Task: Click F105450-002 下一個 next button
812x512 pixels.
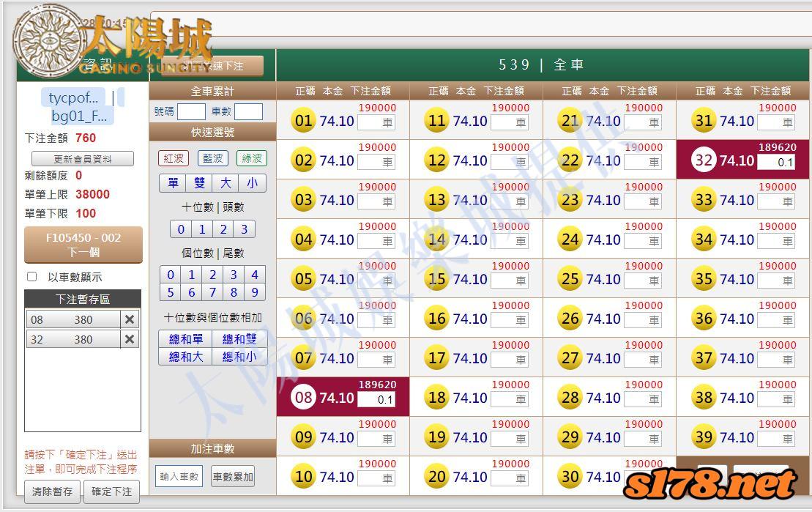Action: click(83, 245)
